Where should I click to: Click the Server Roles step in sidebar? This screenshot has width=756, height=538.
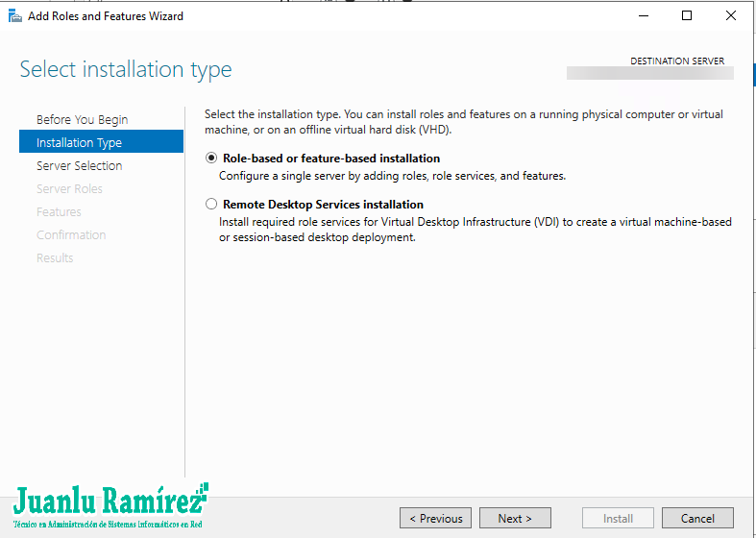click(x=69, y=188)
